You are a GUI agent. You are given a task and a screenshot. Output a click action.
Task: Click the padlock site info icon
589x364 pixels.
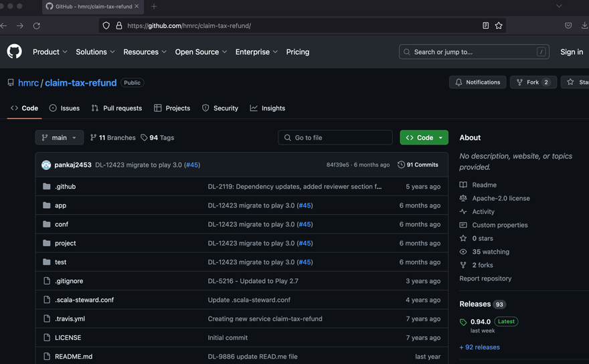[x=119, y=25]
